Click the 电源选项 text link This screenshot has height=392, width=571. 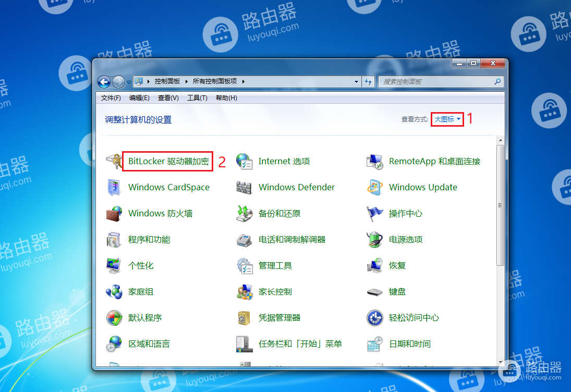point(406,240)
